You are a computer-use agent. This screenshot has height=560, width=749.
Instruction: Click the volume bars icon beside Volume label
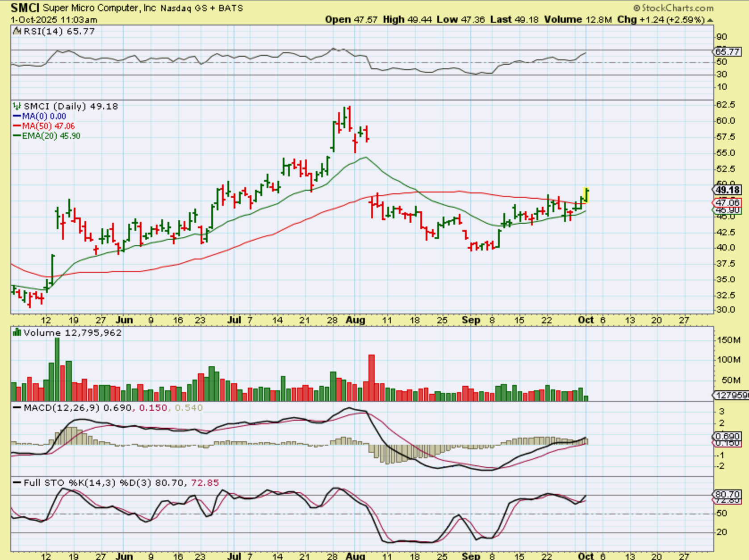click(17, 332)
